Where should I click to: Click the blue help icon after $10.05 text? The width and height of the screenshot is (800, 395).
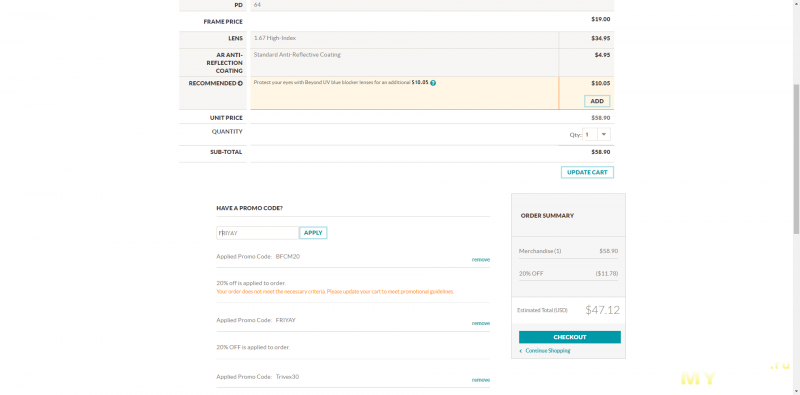(433, 83)
